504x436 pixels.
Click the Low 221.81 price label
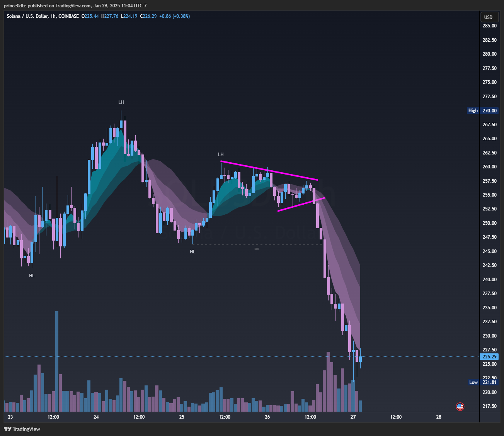click(483, 382)
